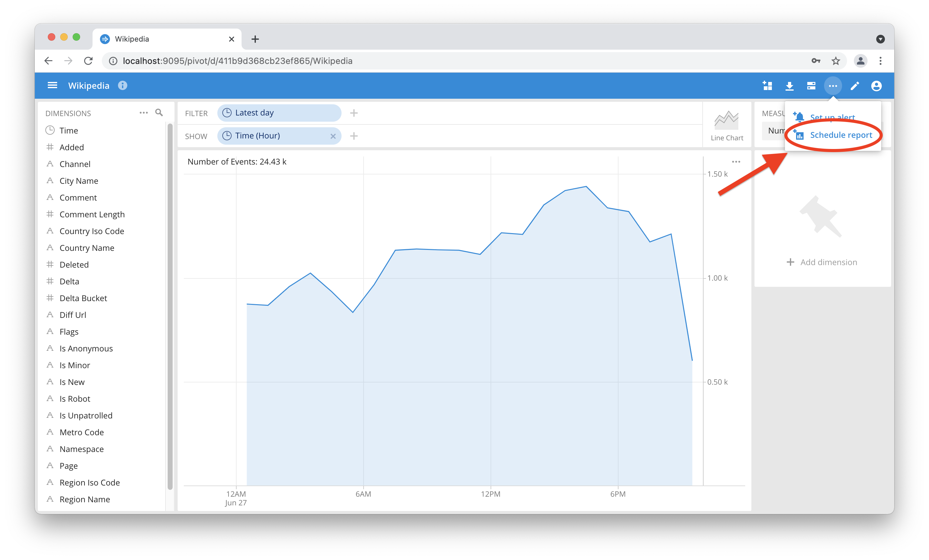This screenshot has width=929, height=560.
Task: Click the bookmark star in the address bar
Action: (x=836, y=61)
